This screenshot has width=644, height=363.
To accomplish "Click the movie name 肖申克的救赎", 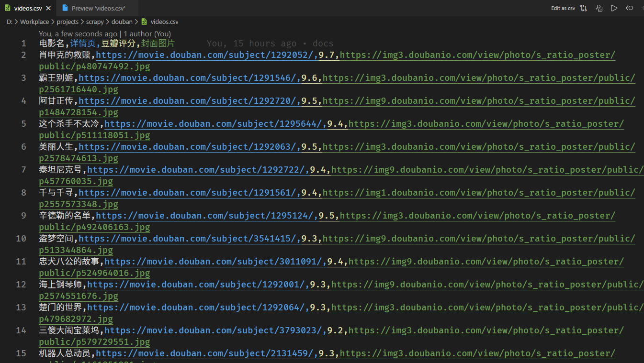I will (x=65, y=55).
